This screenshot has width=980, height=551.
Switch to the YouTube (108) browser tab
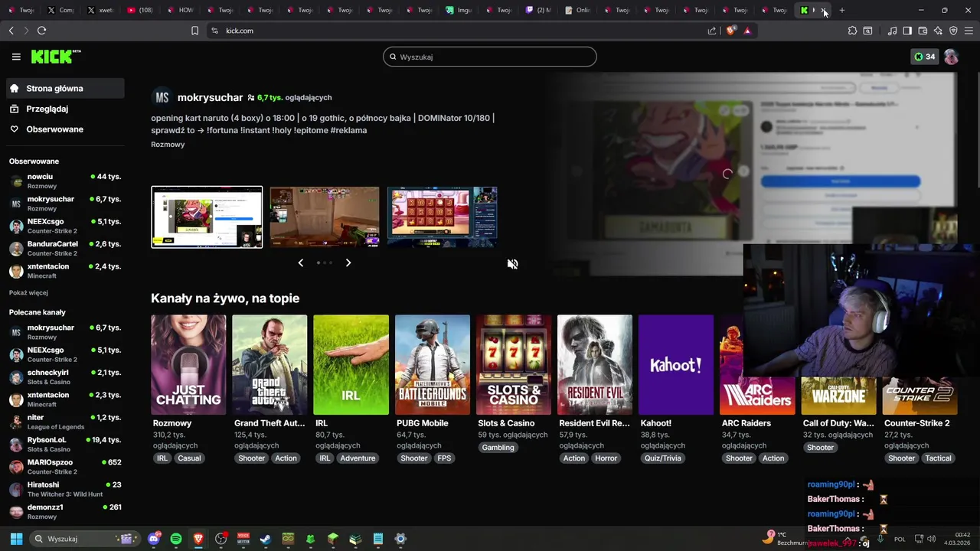pos(140,10)
